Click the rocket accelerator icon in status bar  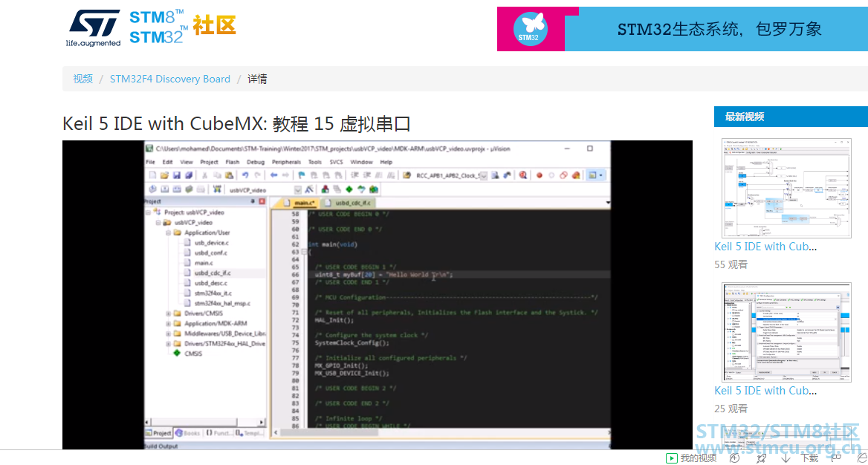(762, 458)
